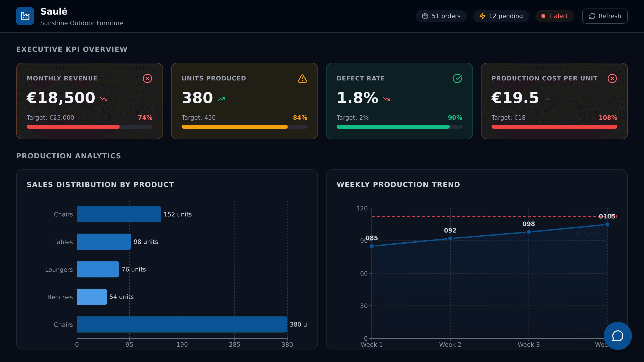This screenshot has width=644, height=362.
Task: Select the Tables 98 units bar
Action: click(104, 242)
